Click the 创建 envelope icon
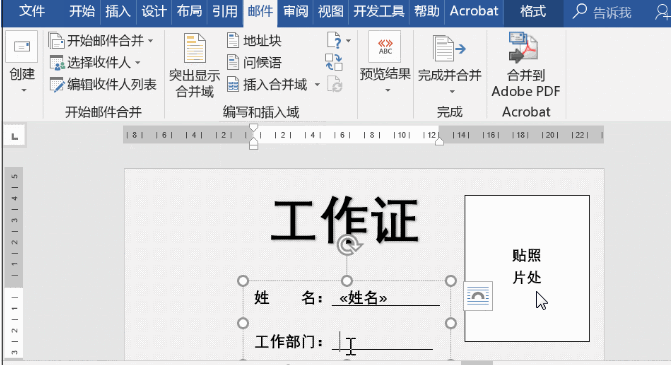Screen dimensions: 671x365 click(x=22, y=47)
